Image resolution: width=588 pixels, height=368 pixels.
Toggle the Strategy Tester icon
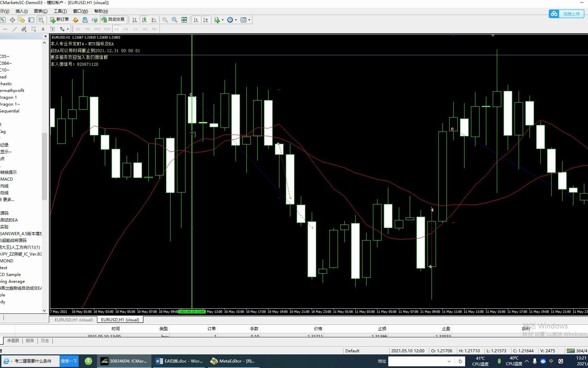point(41,20)
